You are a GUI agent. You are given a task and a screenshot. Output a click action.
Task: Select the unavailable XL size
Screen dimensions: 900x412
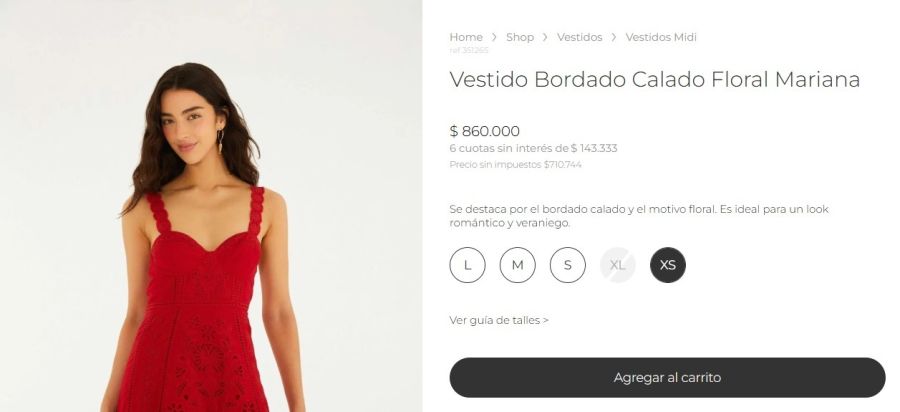tap(618, 265)
